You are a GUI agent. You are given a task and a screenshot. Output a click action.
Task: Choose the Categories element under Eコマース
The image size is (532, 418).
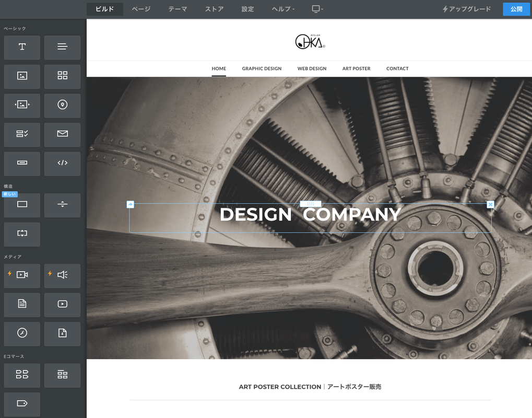tap(63, 375)
